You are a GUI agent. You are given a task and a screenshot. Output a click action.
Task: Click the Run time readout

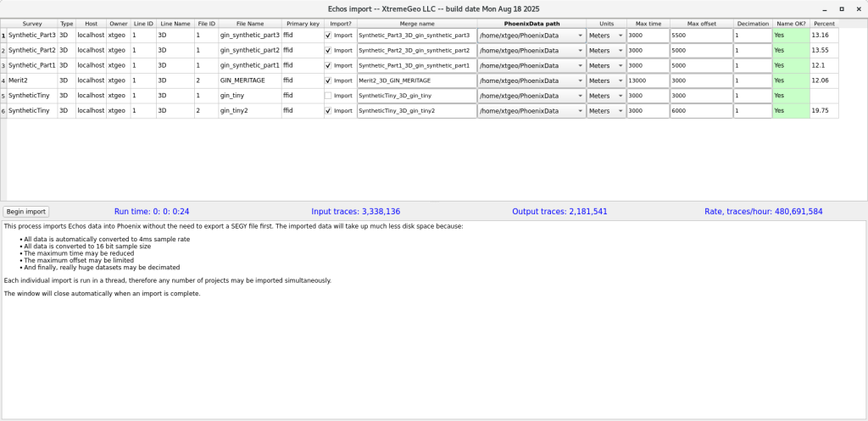pyautogui.click(x=153, y=211)
